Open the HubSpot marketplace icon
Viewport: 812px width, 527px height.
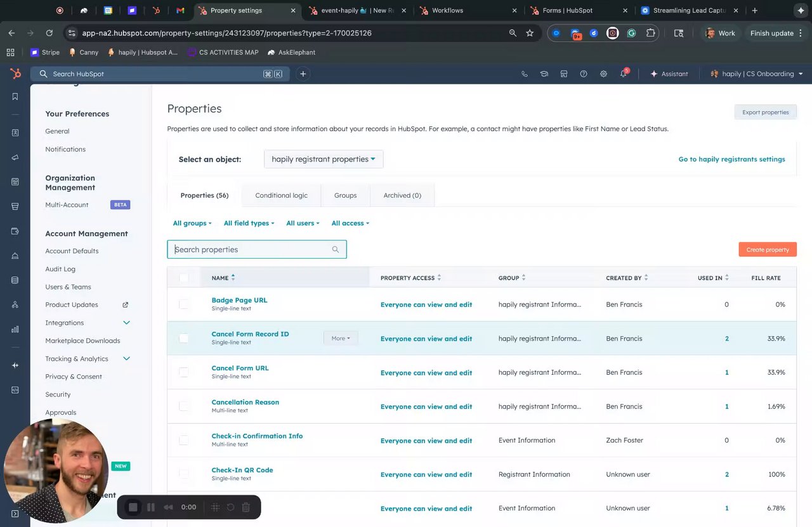(564, 74)
